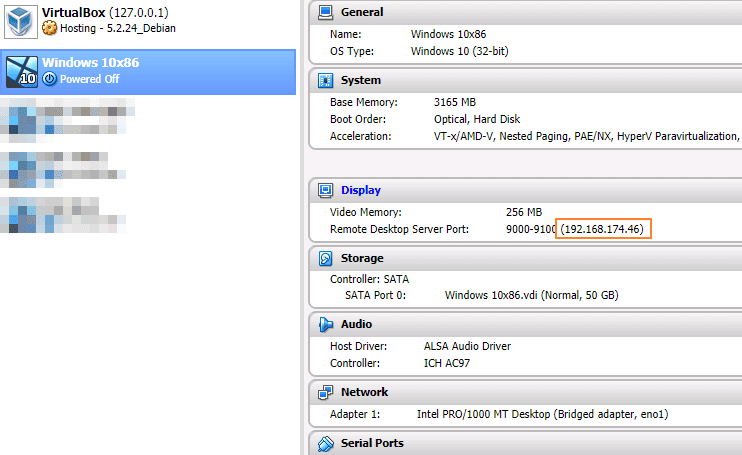Click the General section monitor icon

tap(326, 12)
